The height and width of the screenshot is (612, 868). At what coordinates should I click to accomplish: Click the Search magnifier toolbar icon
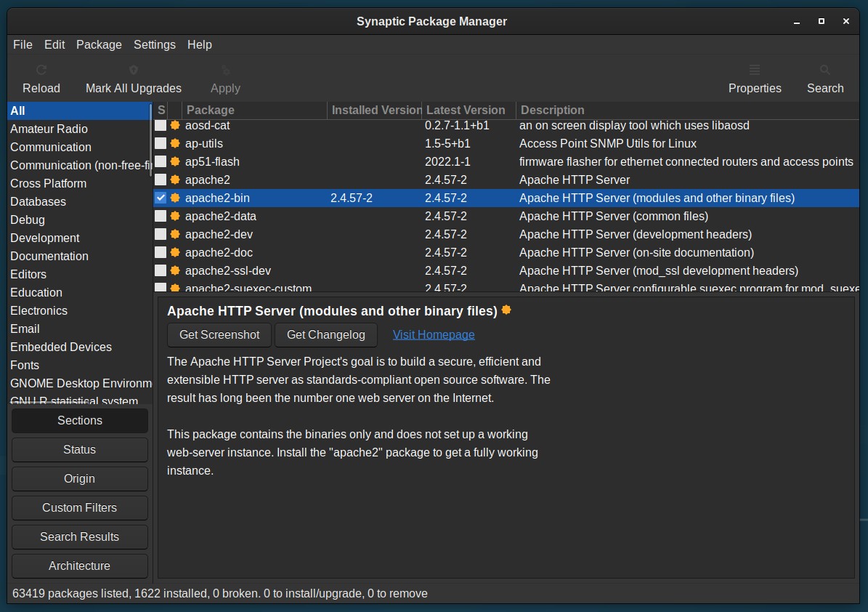point(825,70)
